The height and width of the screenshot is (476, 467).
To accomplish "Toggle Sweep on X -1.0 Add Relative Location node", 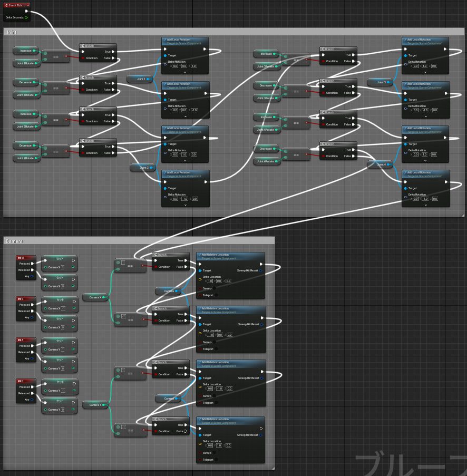I will tap(215, 342).
